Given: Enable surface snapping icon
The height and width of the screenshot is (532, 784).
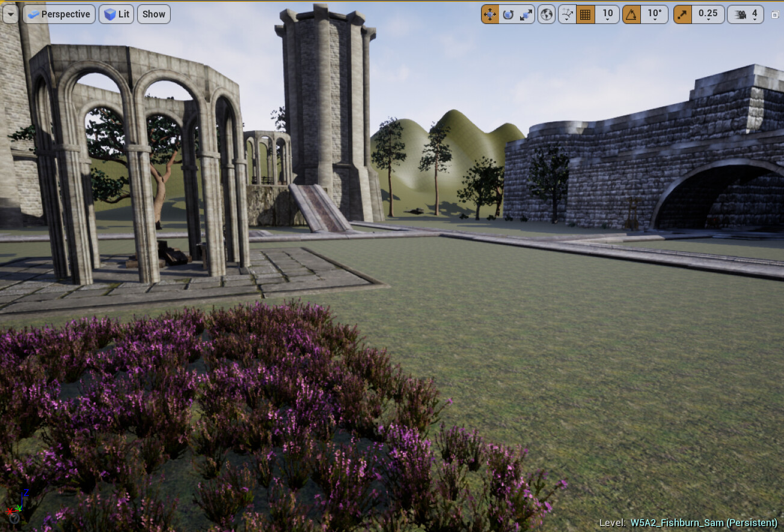Looking at the screenshot, I should tap(566, 14).
